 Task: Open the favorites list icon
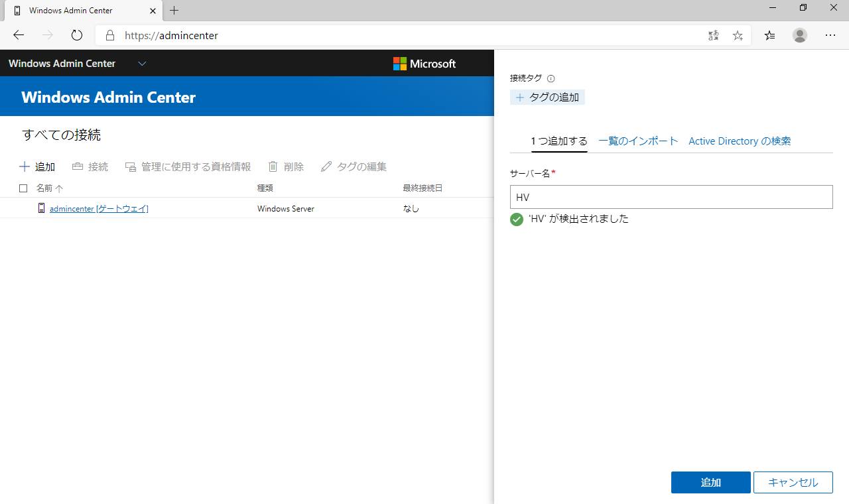[x=769, y=36]
